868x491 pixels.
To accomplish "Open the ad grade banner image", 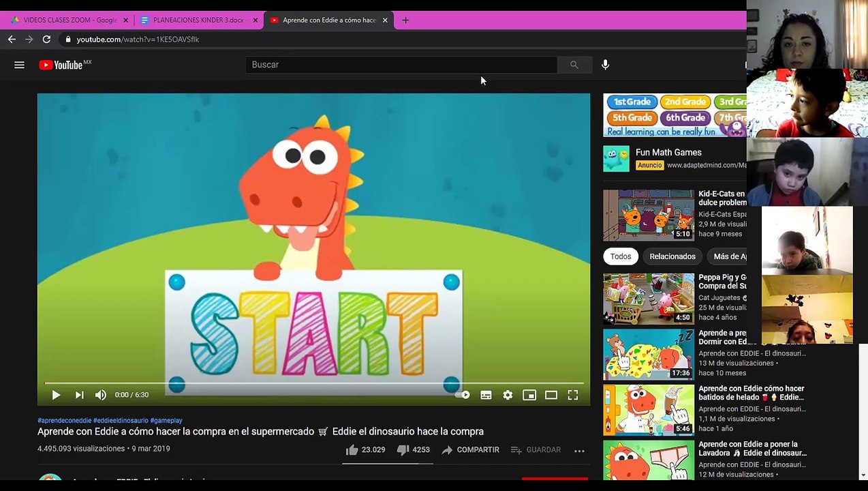I will (x=675, y=116).
